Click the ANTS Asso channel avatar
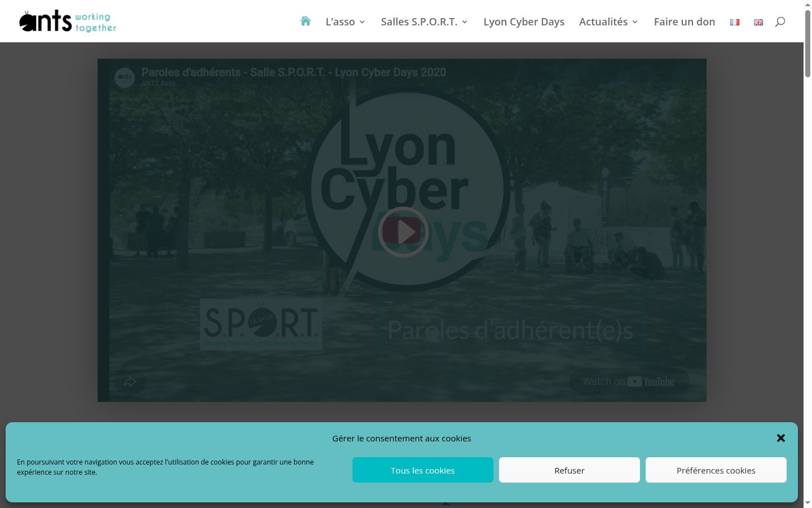 pos(125,77)
